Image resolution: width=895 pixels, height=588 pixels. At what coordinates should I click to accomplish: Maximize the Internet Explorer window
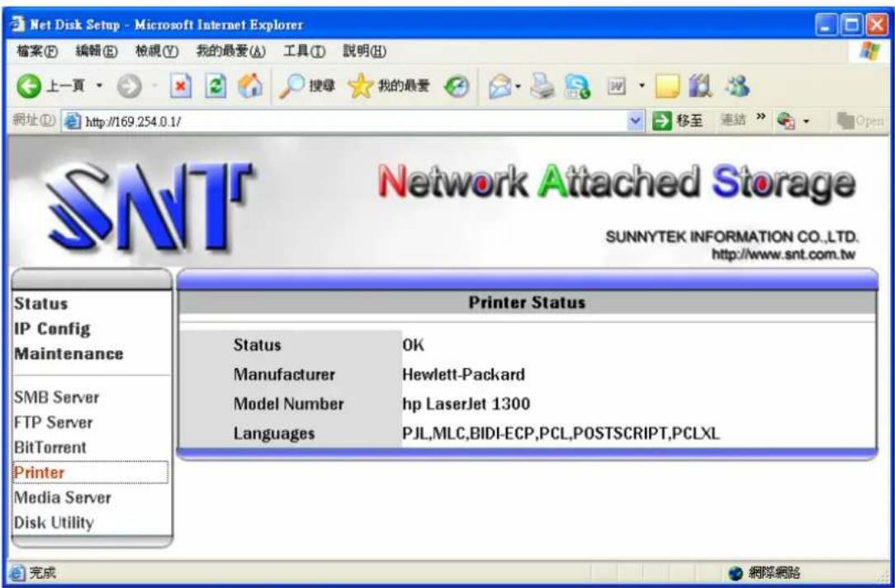(851, 25)
